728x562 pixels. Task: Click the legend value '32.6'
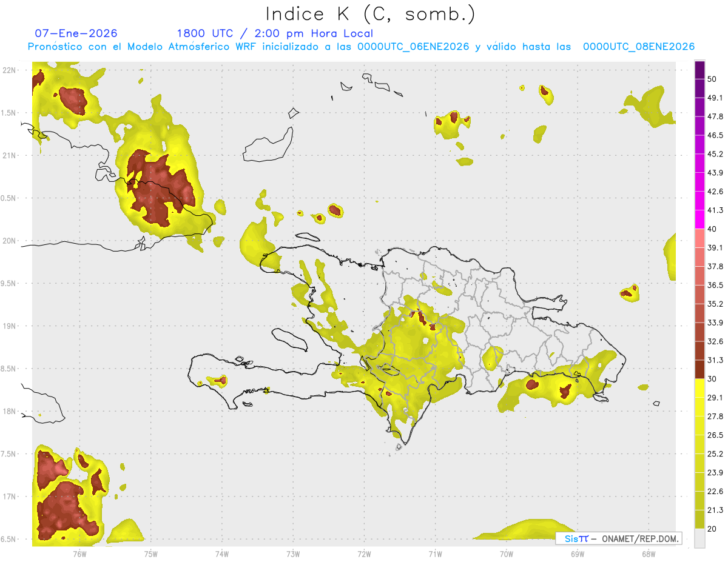715,341
